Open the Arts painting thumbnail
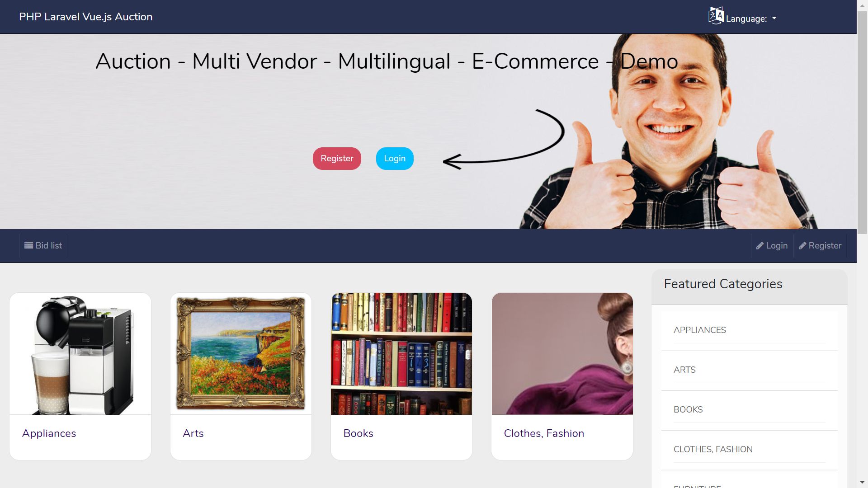This screenshot has height=488, width=868. tap(241, 354)
